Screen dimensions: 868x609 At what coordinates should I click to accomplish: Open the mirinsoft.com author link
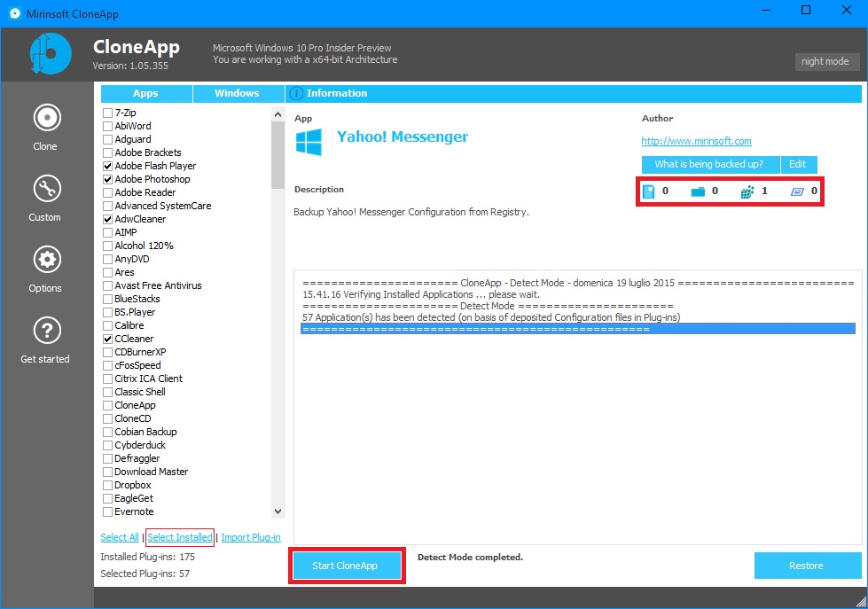696,141
